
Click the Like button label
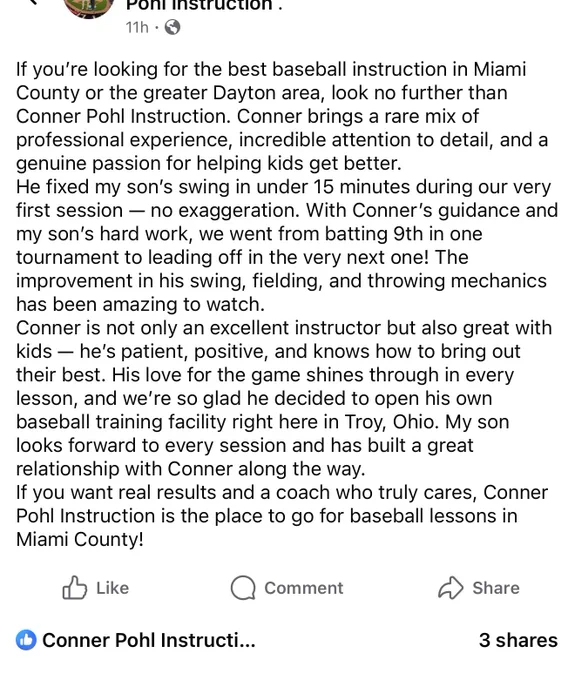[x=112, y=588]
